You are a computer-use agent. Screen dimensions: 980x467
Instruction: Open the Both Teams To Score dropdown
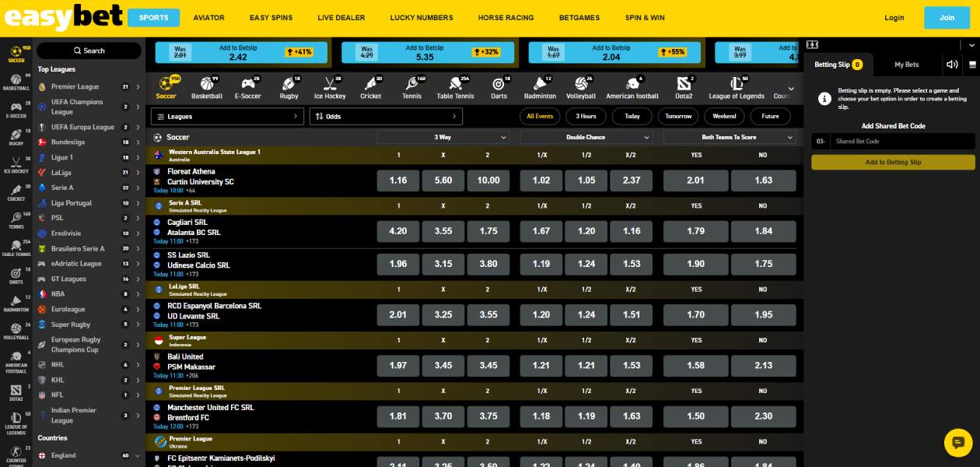[730, 137]
